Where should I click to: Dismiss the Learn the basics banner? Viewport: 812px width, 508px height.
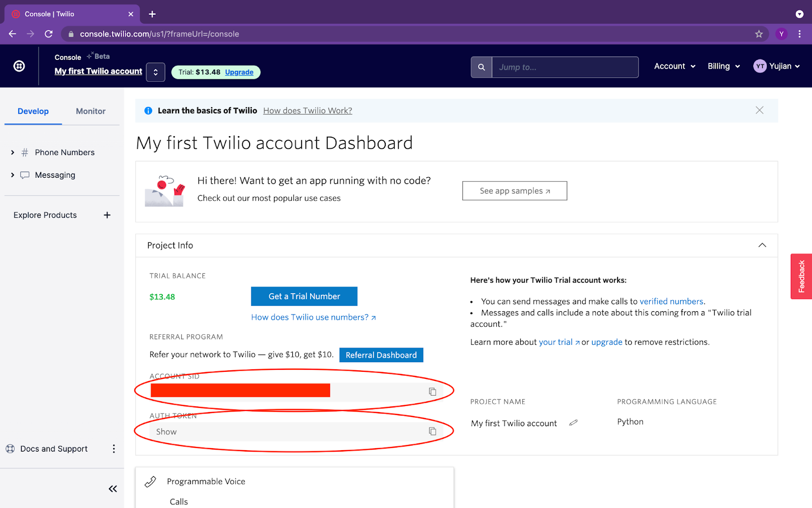coord(759,110)
